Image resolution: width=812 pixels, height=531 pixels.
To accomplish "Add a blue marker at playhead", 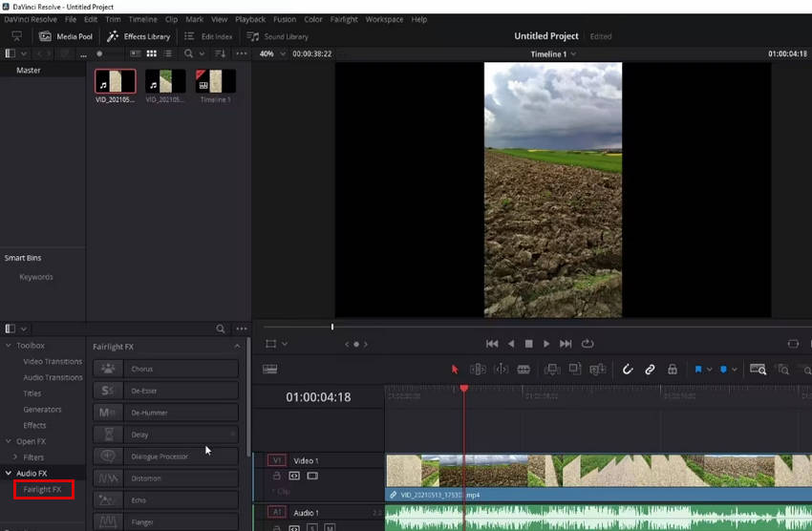I will (x=723, y=370).
